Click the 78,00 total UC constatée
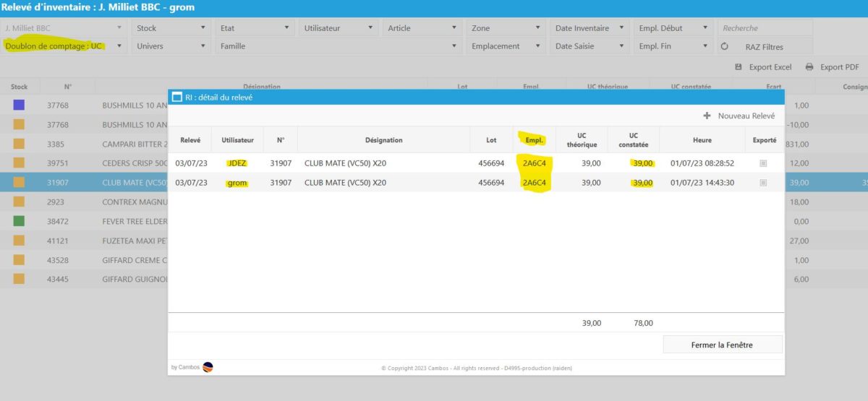This screenshot has width=868, height=401. tap(642, 323)
